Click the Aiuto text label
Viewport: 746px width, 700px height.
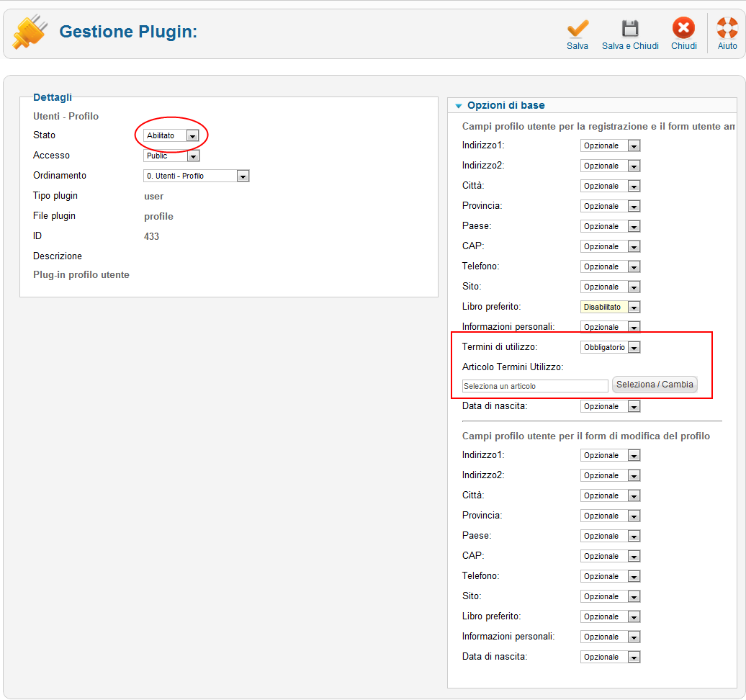pos(727,46)
